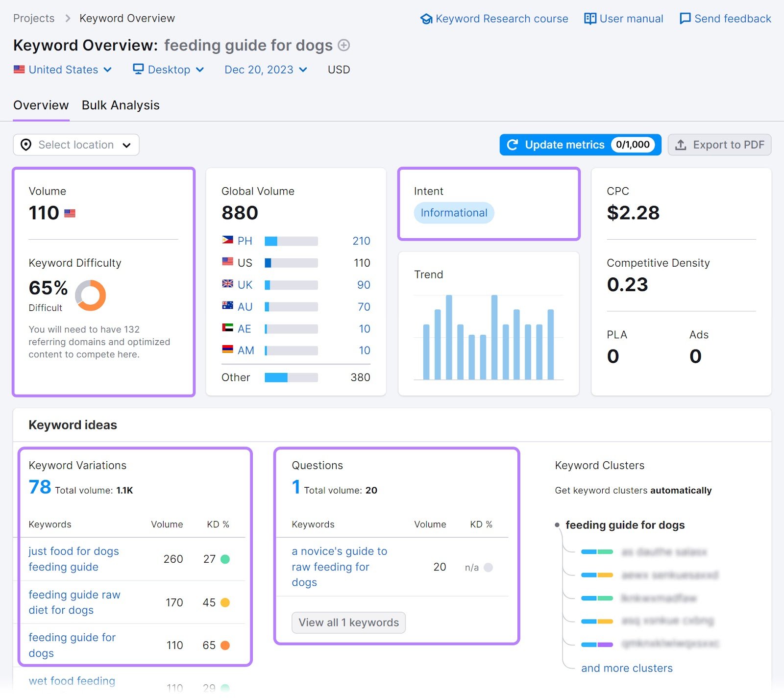Image resolution: width=784 pixels, height=698 pixels.
Task: Click View all 1 keywords button
Action: tap(348, 623)
